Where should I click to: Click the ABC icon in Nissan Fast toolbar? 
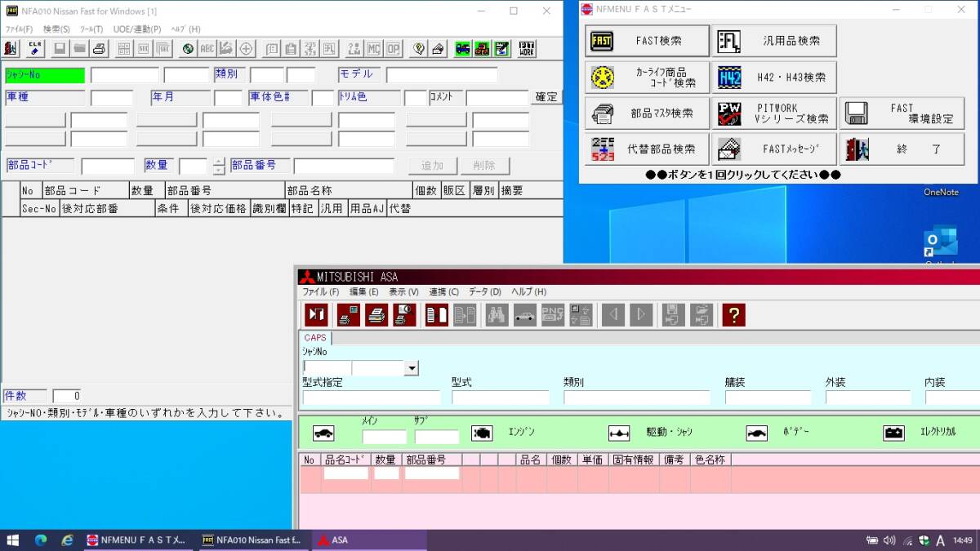207,48
